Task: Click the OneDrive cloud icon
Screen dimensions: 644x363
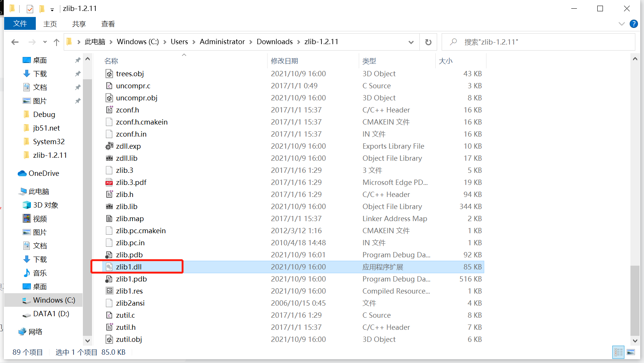Action: (x=22, y=173)
